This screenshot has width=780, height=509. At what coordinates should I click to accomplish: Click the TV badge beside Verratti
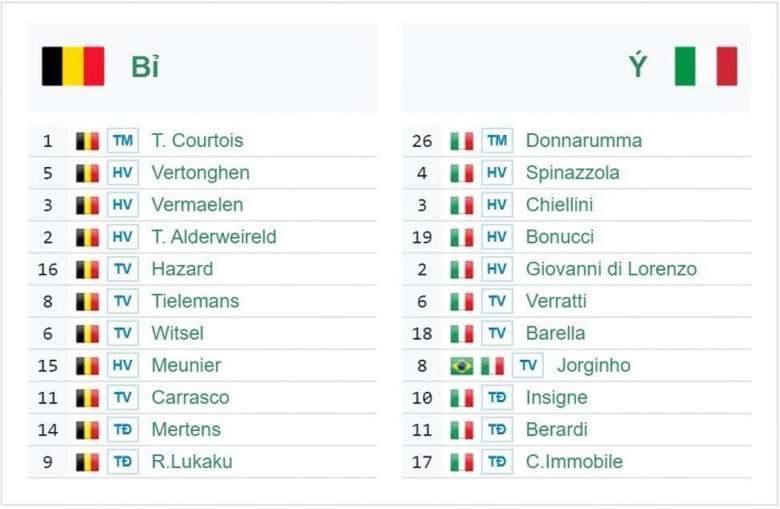(497, 301)
